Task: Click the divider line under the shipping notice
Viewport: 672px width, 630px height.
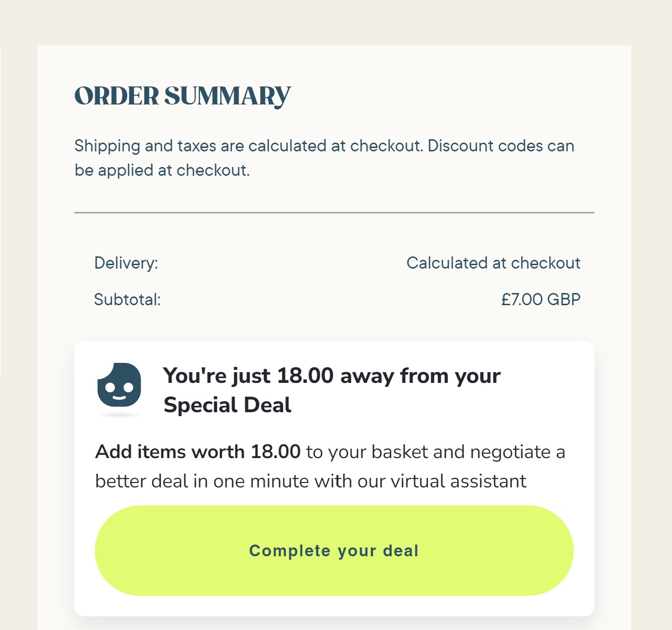Action: (x=334, y=212)
